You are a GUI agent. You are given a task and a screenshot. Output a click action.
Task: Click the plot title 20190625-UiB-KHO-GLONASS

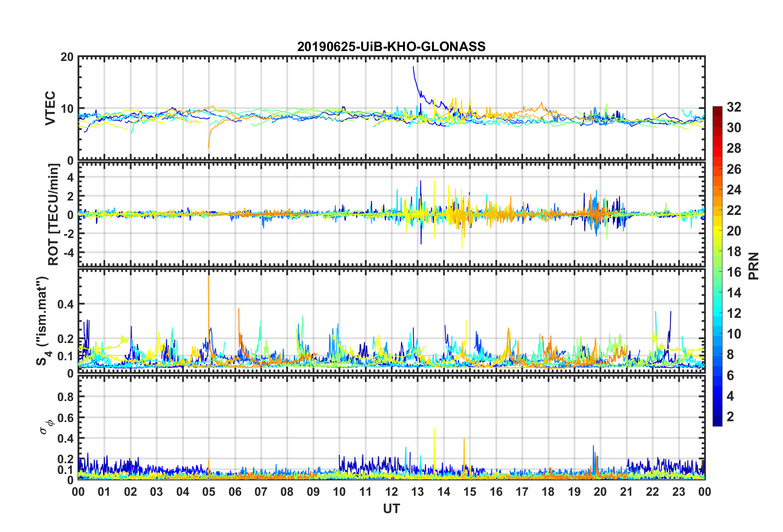391,47
